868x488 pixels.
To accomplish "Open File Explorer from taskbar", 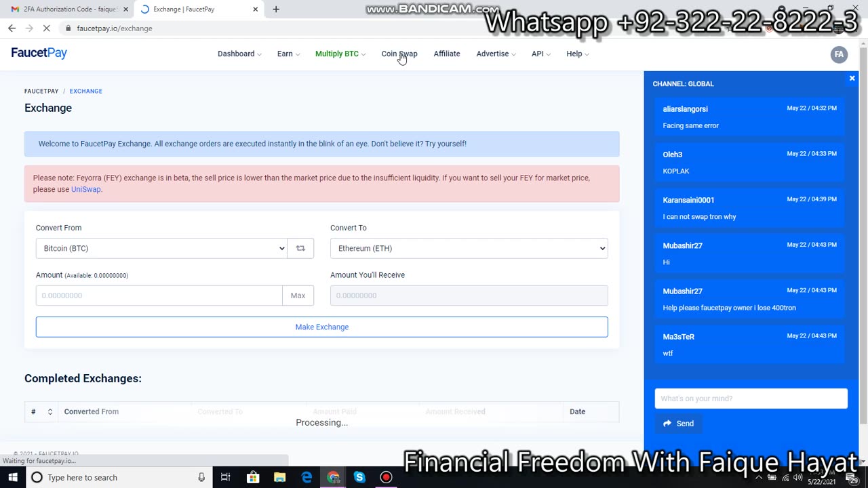I will pyautogui.click(x=279, y=477).
